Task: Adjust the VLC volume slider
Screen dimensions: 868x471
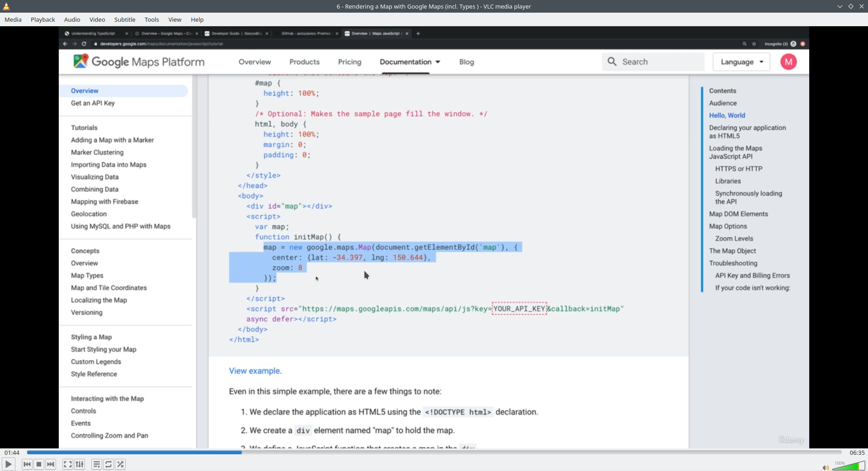Action: point(849,466)
